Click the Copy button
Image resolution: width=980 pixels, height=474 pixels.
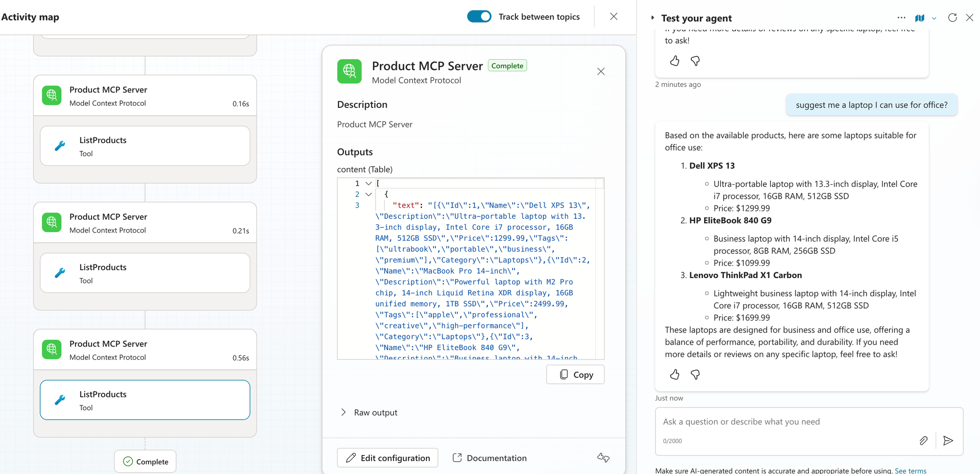click(x=575, y=375)
